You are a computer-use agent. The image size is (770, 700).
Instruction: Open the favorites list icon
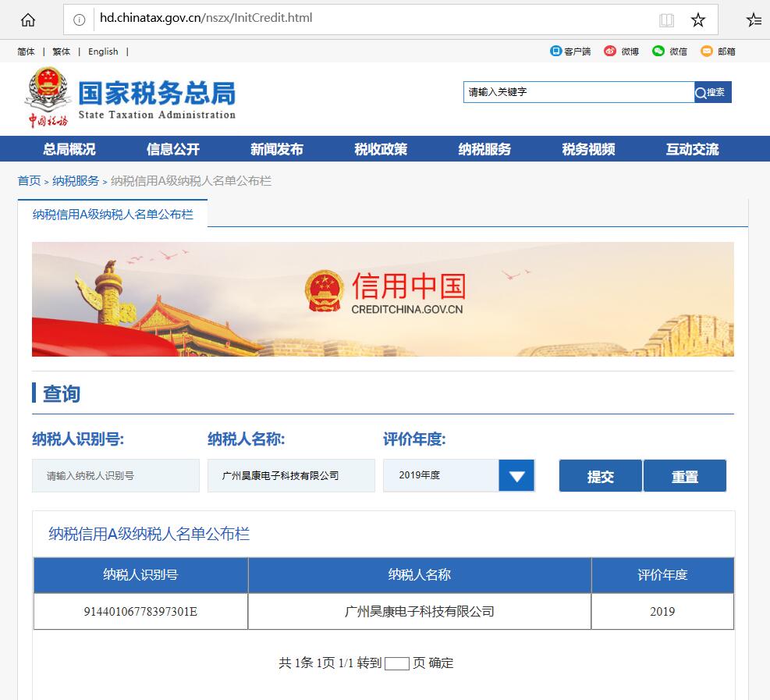[754, 20]
